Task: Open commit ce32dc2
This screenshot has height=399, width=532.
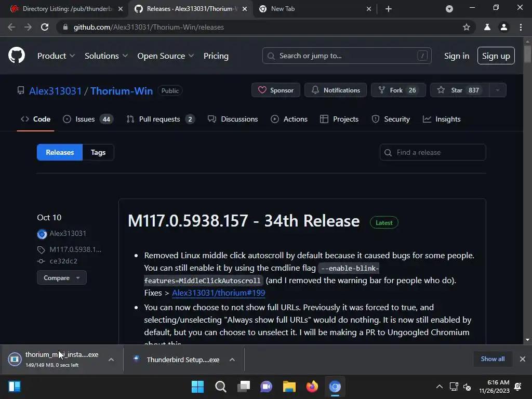Action: 63,261
